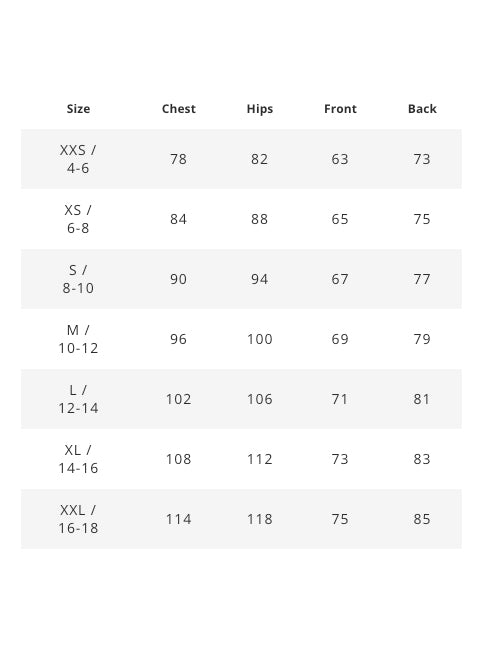Select the XXS / 4-6 size row label

pyautogui.click(x=78, y=159)
